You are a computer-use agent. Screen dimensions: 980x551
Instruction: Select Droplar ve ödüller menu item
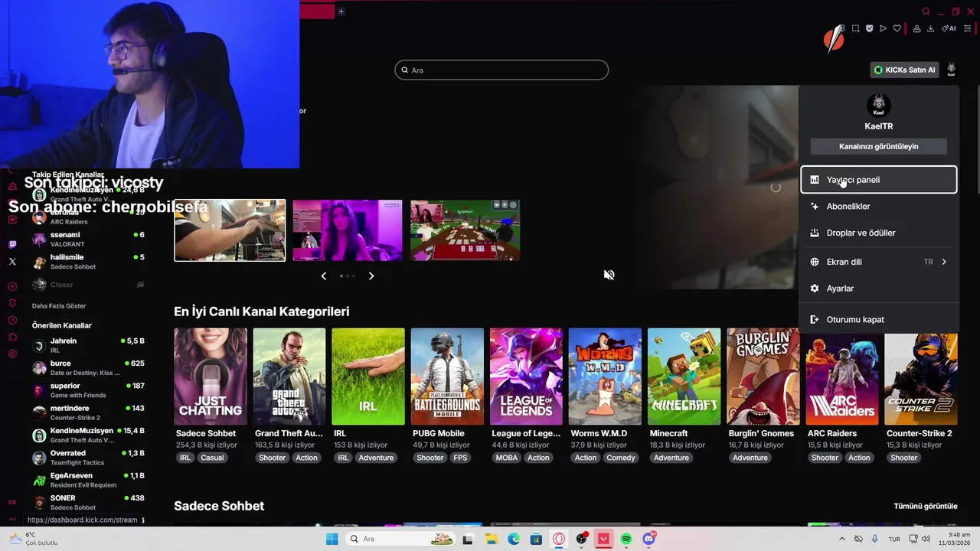tap(879, 233)
